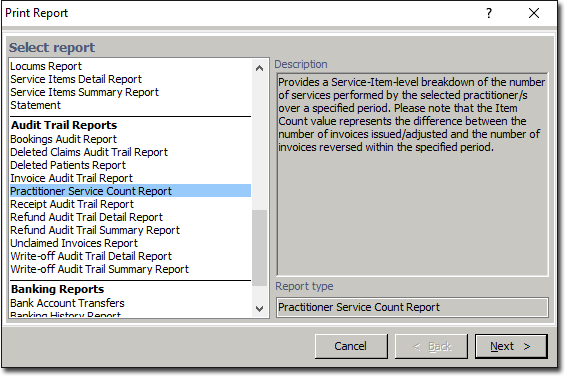565x376 pixels.
Task: Select Service Items Detail Report
Action: (76, 79)
